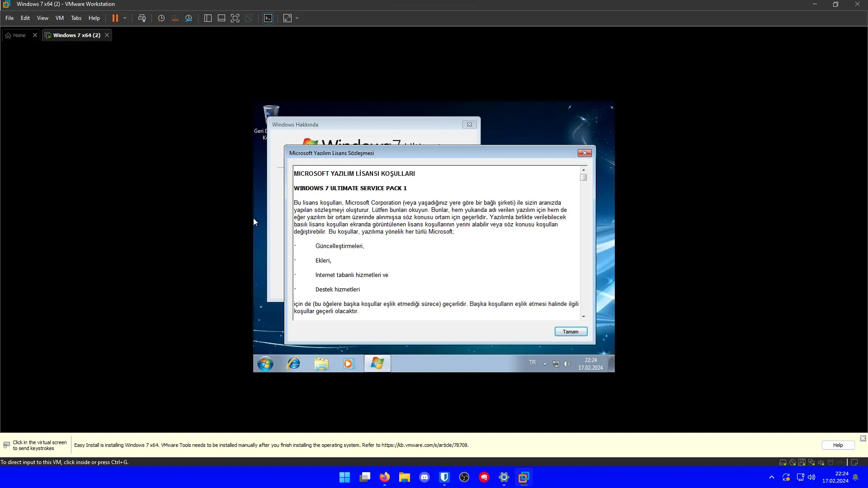Open the Tabs menu
This screenshot has width=868, height=488.
(76, 18)
